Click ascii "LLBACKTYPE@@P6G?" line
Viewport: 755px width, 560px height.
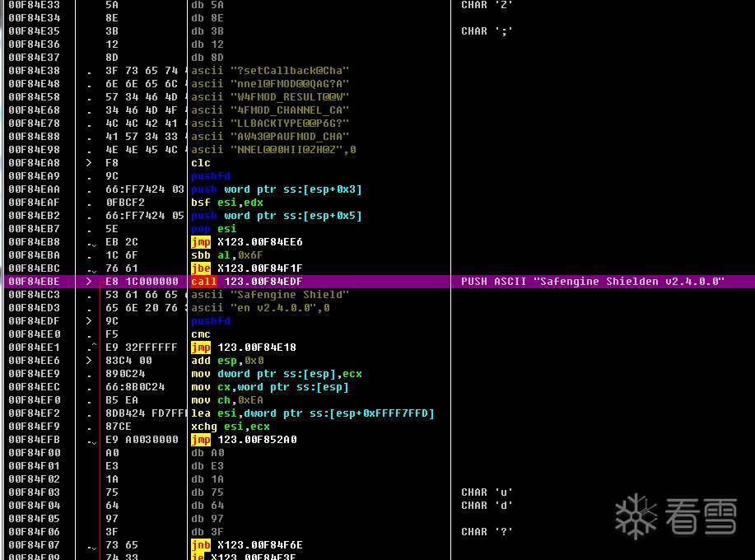[x=270, y=124]
